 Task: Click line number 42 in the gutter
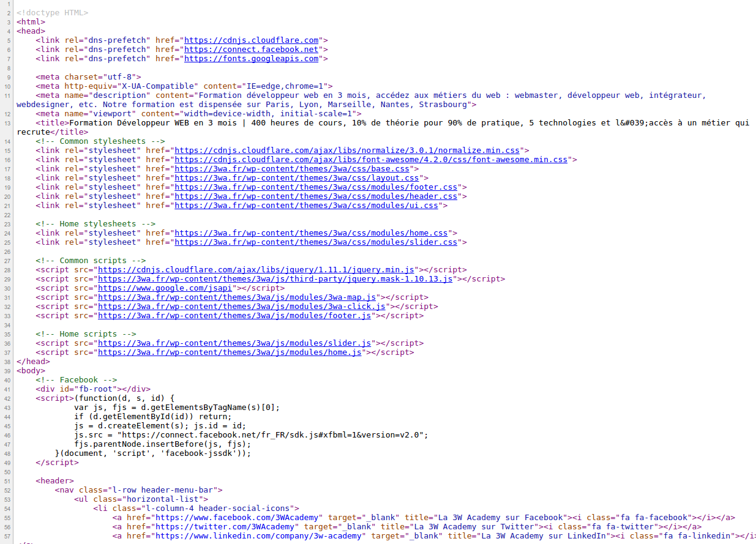(8, 398)
